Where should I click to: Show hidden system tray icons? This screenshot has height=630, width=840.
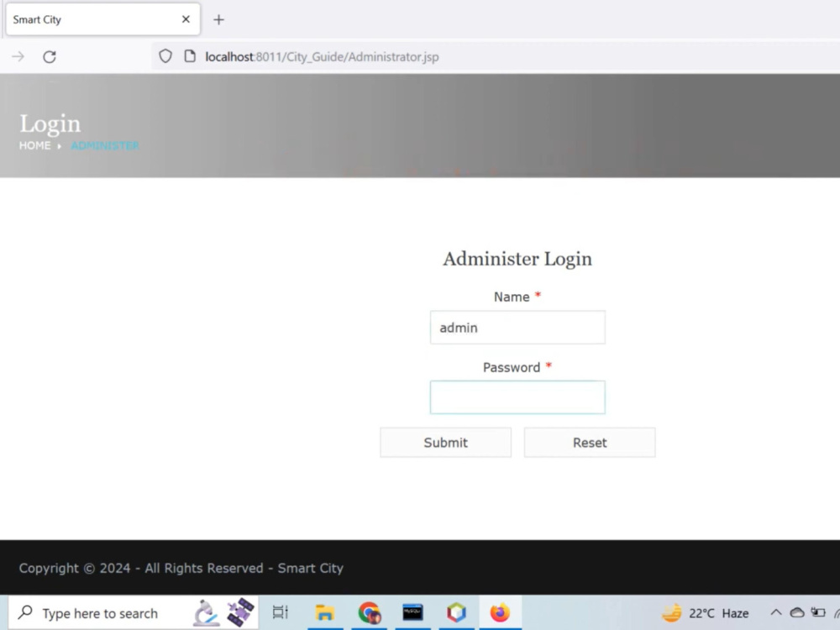775,612
